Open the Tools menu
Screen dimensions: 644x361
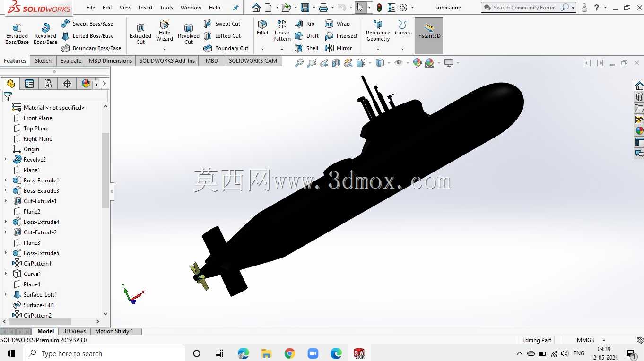click(x=166, y=8)
